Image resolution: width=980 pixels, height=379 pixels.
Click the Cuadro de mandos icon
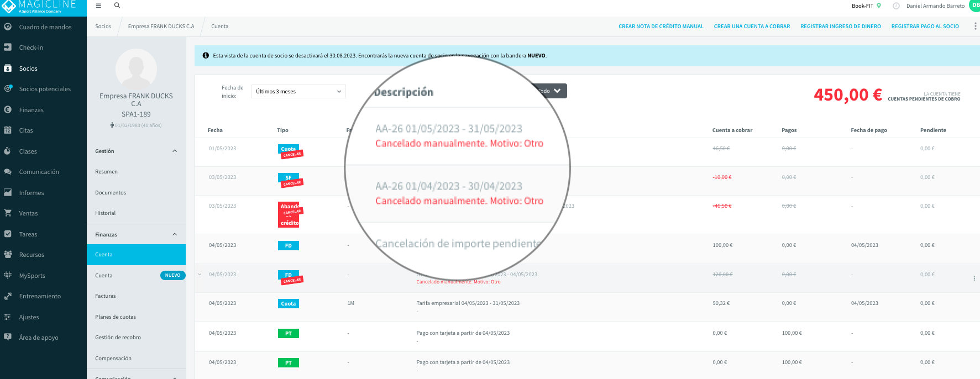(x=8, y=27)
